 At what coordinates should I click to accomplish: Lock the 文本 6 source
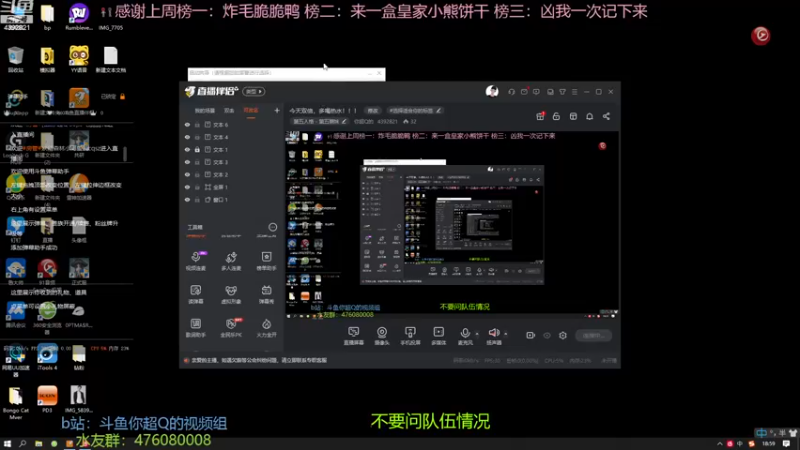[197, 124]
